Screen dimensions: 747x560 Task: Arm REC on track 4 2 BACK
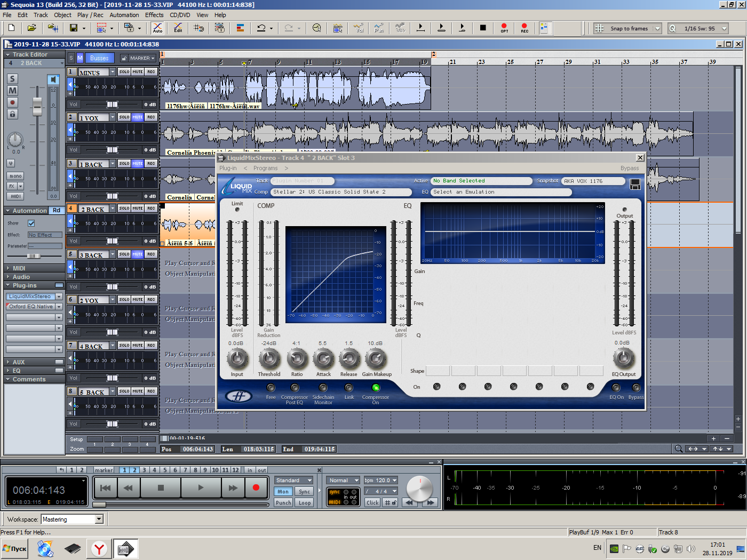pos(151,208)
